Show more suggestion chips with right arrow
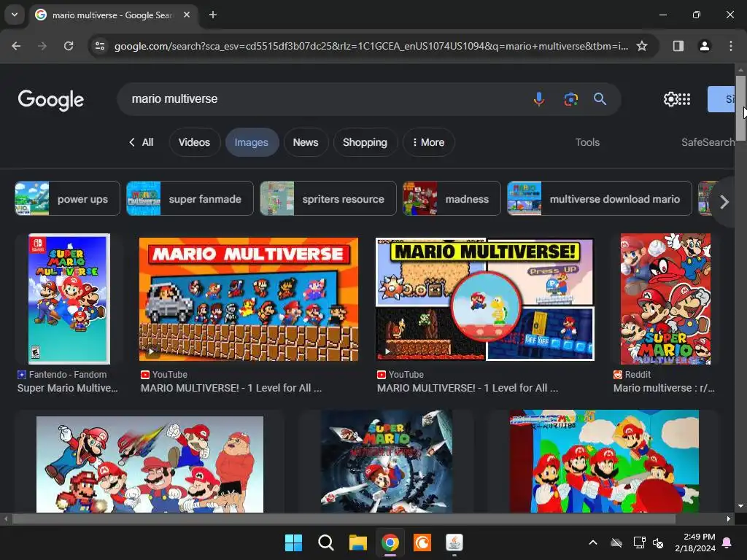747x560 pixels. (724, 202)
